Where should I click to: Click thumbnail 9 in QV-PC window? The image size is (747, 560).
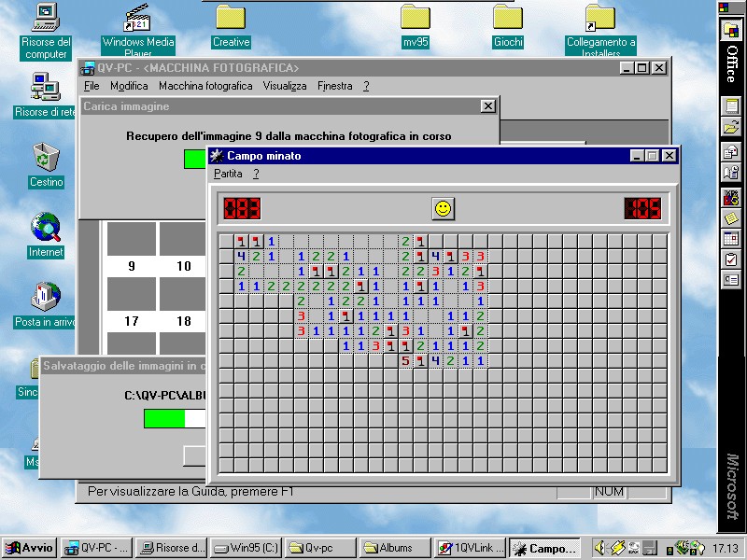coord(132,239)
